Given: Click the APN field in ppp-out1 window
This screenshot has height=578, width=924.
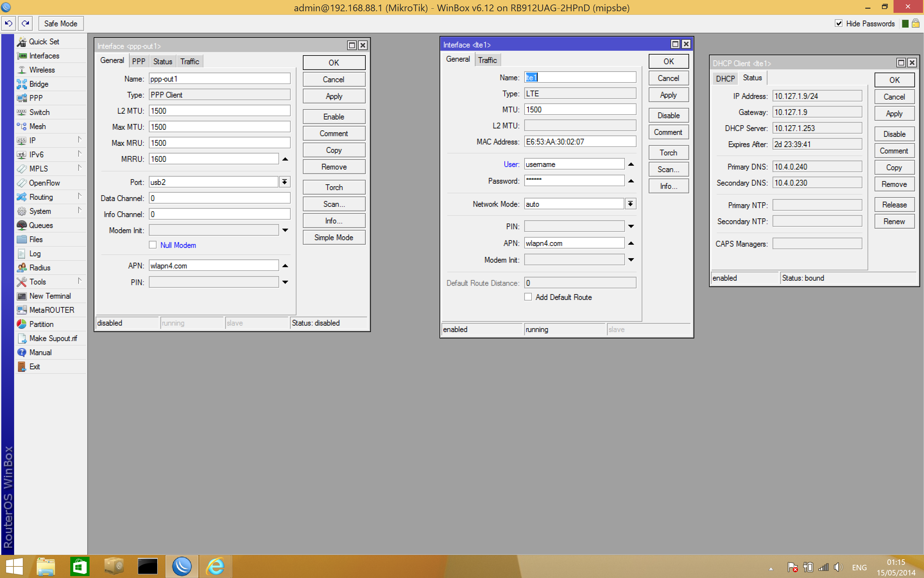Looking at the screenshot, I should 214,266.
